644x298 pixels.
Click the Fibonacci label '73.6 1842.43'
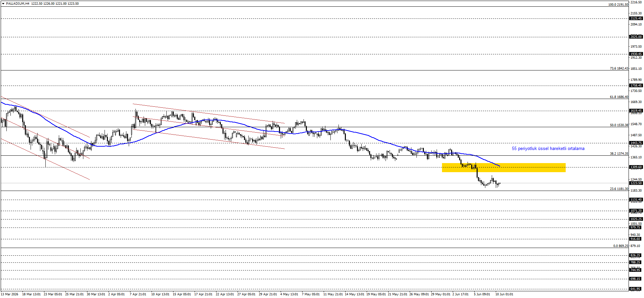619,68
